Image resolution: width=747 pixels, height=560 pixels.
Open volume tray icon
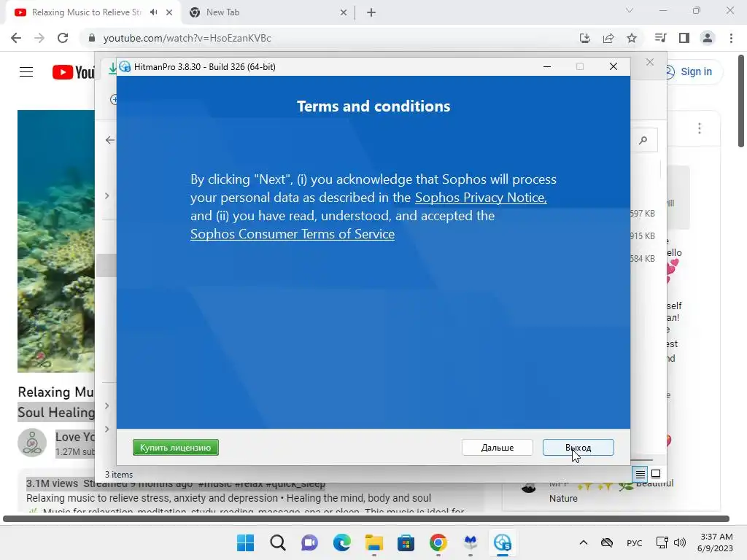[680, 542]
